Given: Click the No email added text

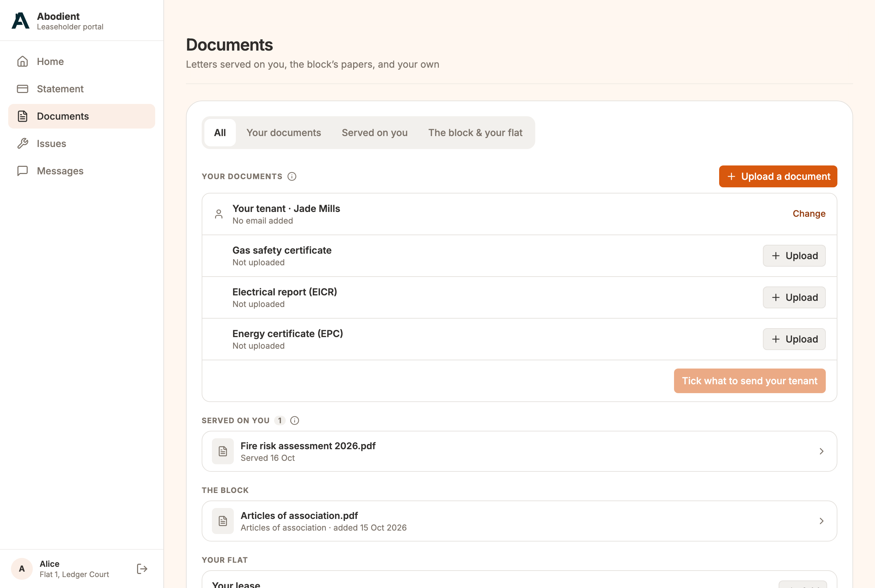Looking at the screenshot, I should tap(263, 220).
